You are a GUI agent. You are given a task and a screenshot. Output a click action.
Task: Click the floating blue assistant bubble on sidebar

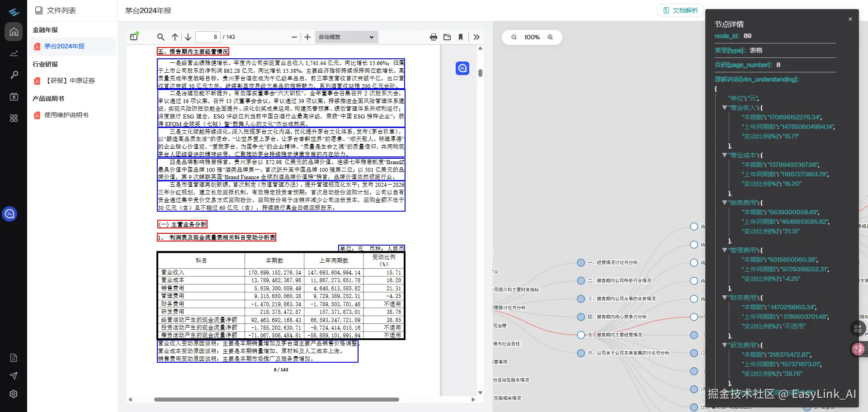(9, 213)
